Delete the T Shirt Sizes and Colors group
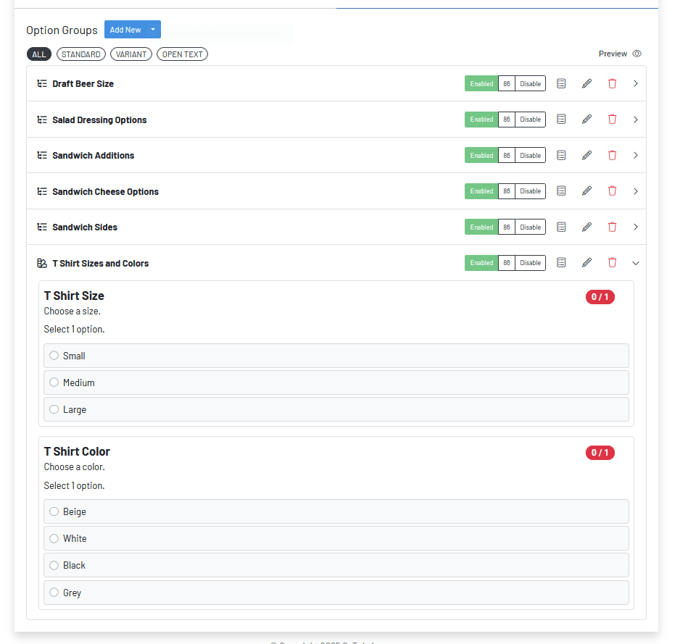Screen dimensions: 688x644 tap(612, 263)
